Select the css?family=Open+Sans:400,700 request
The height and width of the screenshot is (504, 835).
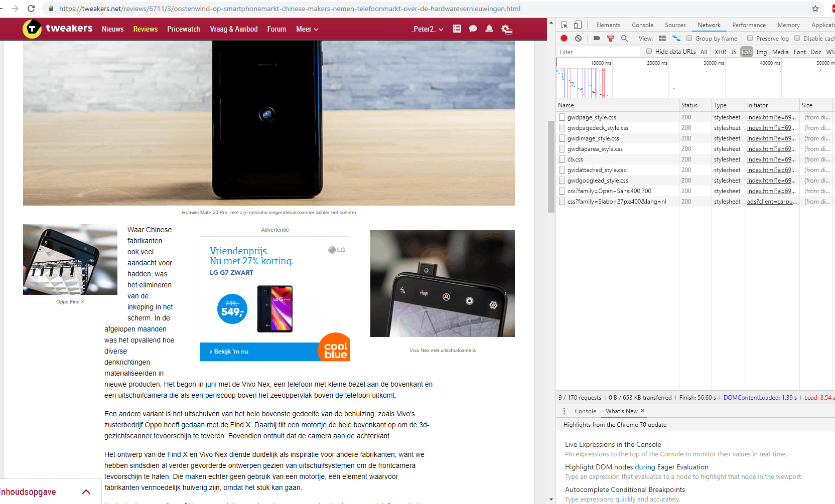coord(609,191)
